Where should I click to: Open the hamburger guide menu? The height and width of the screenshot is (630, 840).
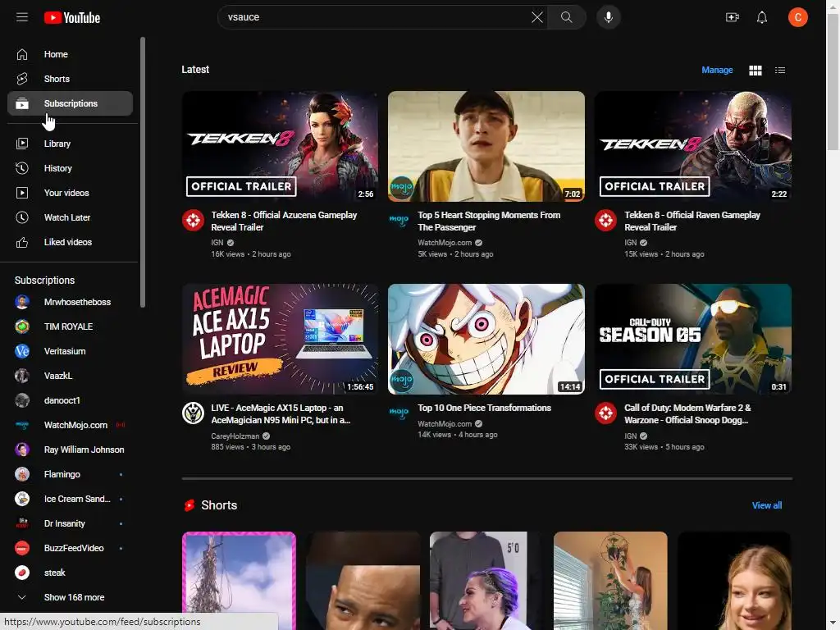[x=22, y=17]
